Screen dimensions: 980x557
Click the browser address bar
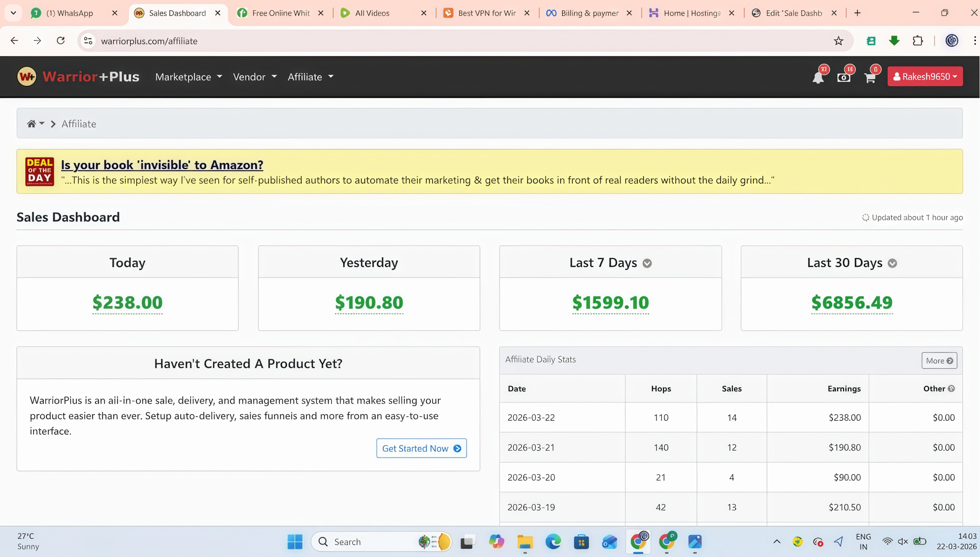(x=459, y=41)
